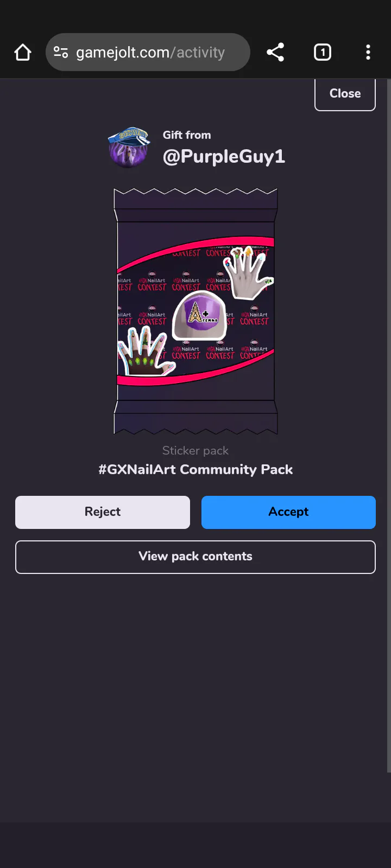Open the browser three-dot overflow menu

click(x=368, y=53)
